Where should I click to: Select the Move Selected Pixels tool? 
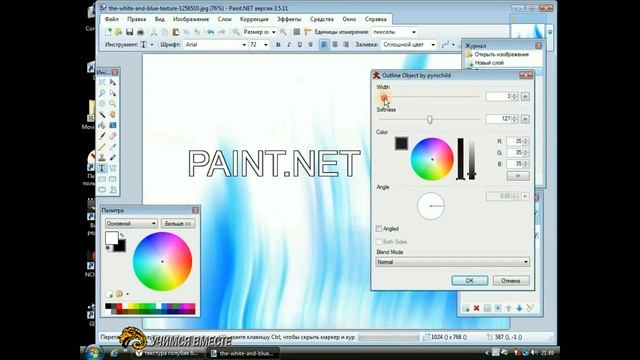pos(113,82)
